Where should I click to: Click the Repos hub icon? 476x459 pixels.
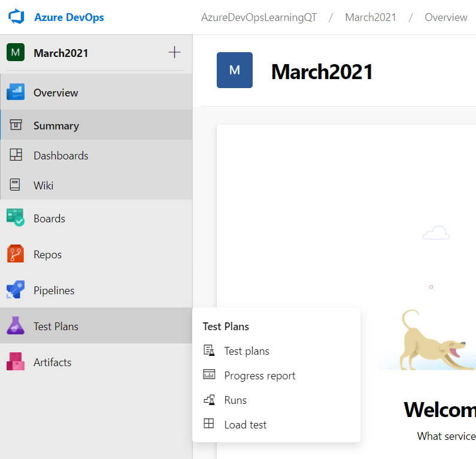(x=16, y=253)
